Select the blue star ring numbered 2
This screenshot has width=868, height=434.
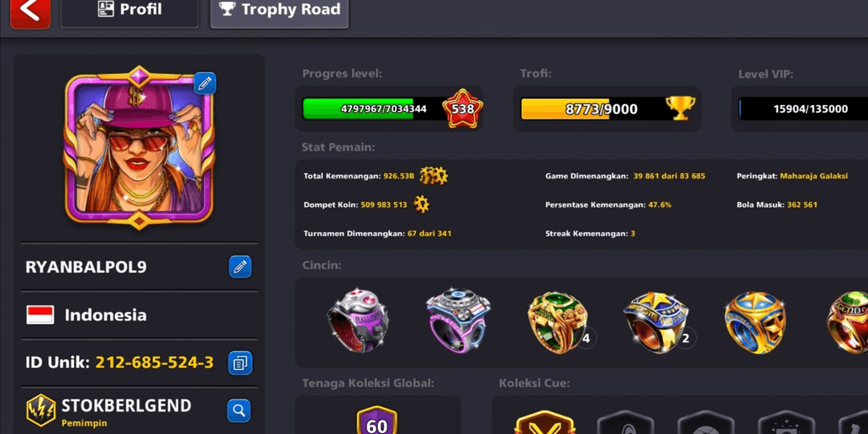point(656,323)
